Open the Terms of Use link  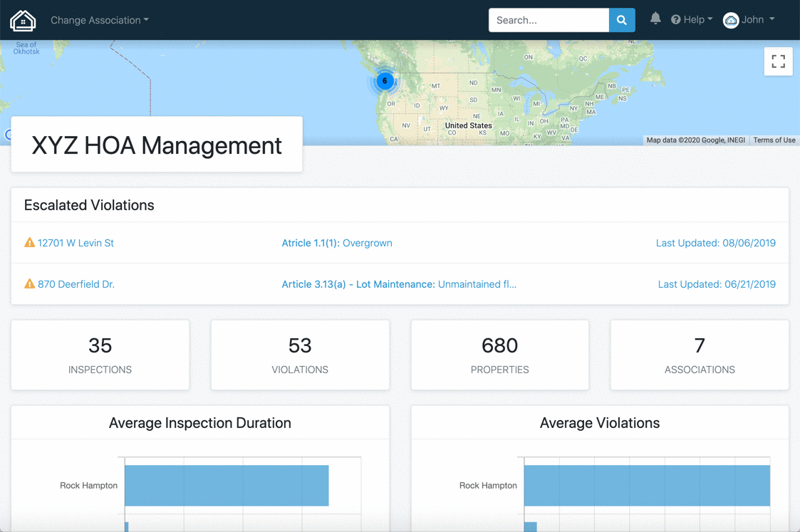(774, 140)
